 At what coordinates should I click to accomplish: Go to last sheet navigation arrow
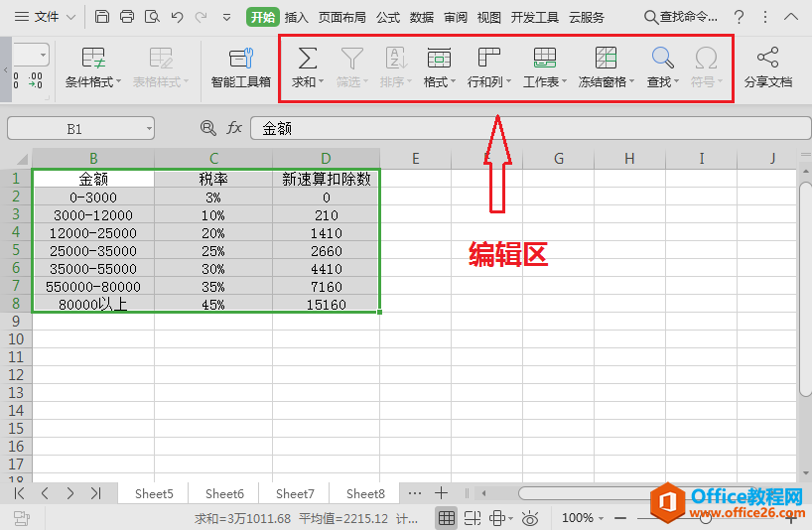[96, 493]
